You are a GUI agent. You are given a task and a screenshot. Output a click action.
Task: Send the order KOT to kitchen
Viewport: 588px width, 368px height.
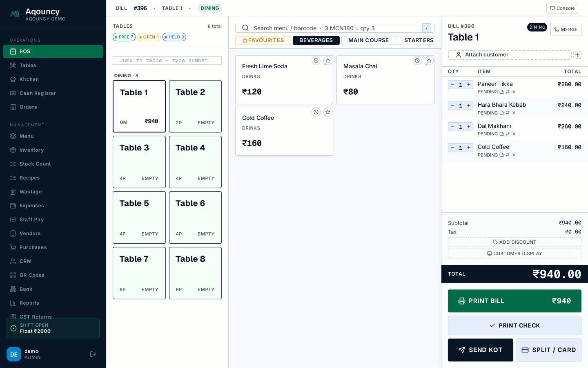pos(481,350)
